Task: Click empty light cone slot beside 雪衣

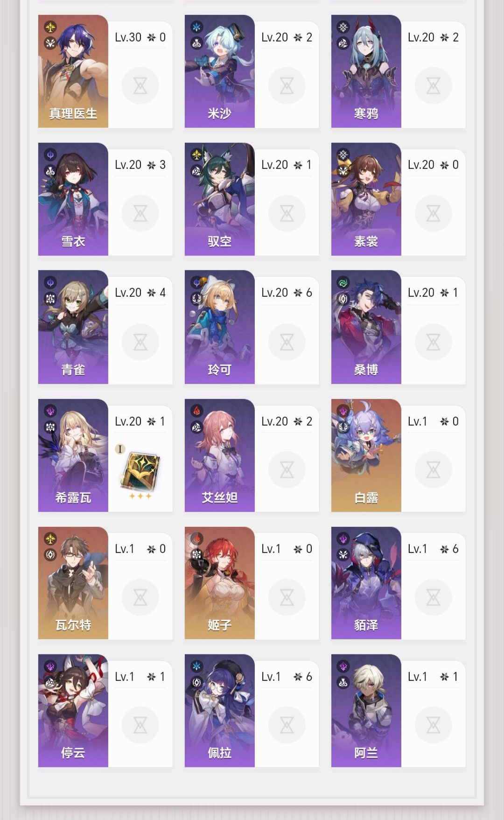Action: click(140, 213)
